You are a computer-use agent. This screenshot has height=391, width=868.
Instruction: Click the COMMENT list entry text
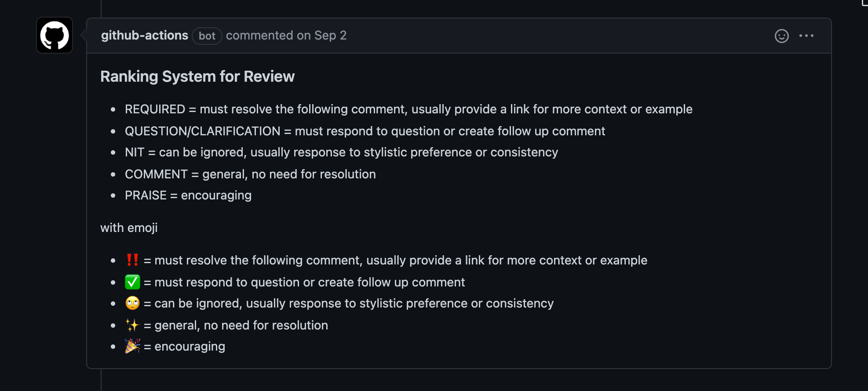(x=156, y=174)
